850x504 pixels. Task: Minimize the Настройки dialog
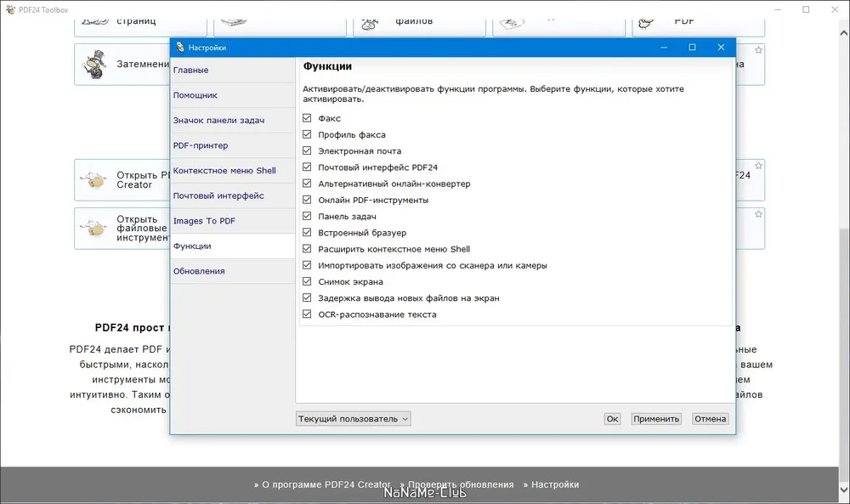coord(664,47)
